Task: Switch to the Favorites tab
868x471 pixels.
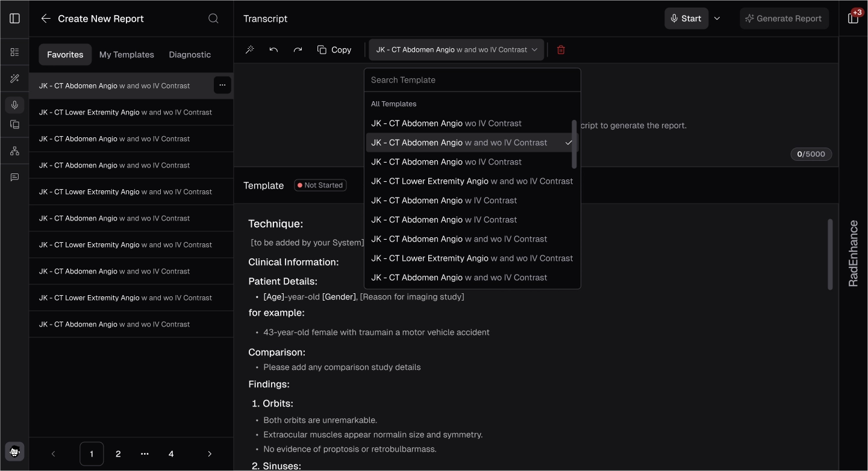Action: tap(65, 54)
